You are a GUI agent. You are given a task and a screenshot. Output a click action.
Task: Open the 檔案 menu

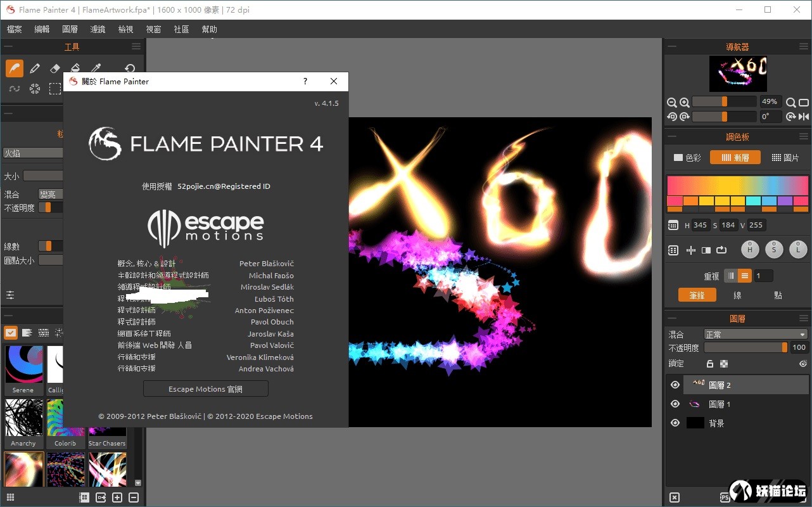[x=14, y=29]
